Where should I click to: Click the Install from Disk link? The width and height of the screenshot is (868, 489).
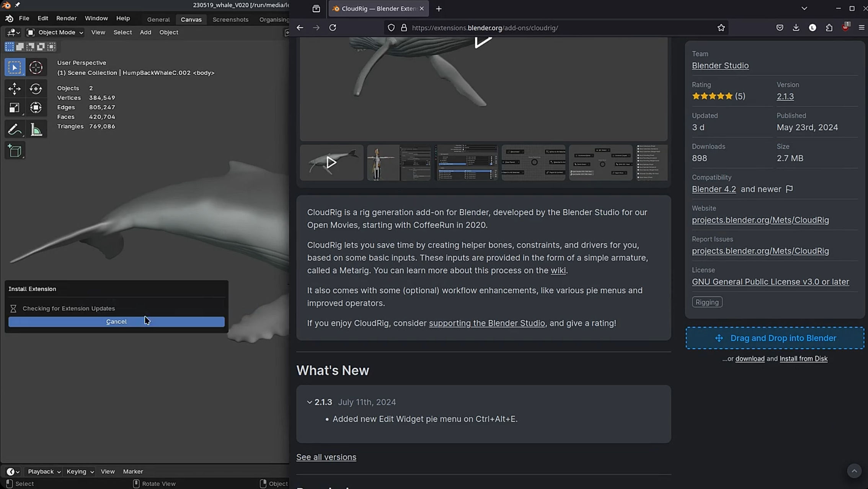pos(803,359)
